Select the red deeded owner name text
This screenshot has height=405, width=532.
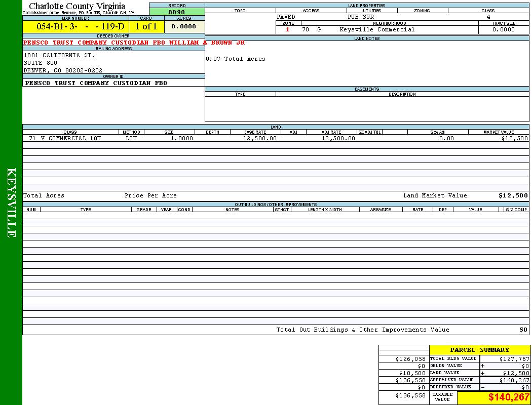pyautogui.click(x=134, y=43)
